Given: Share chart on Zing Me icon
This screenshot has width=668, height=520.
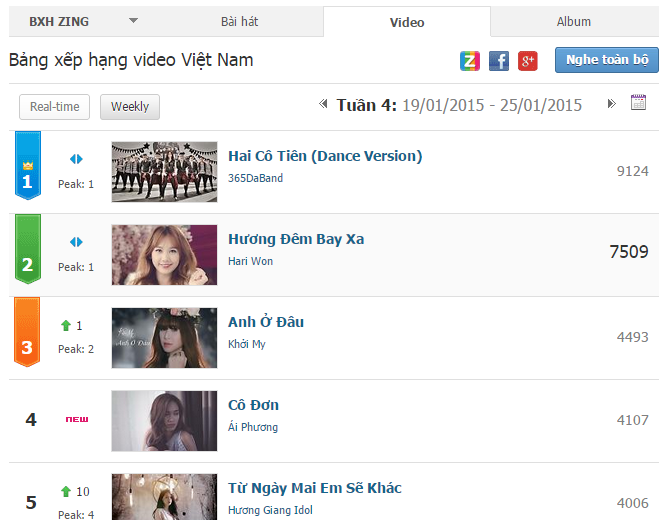Looking at the screenshot, I should tap(469, 60).
